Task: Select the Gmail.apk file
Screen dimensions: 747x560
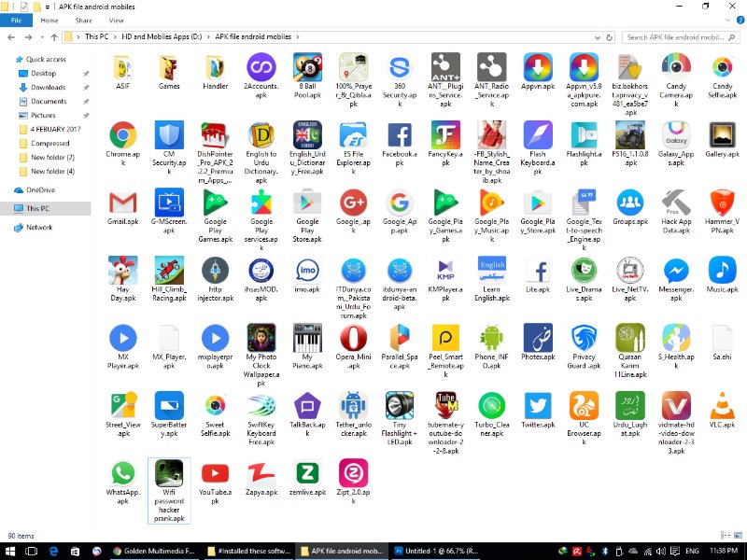Action: click(x=122, y=203)
